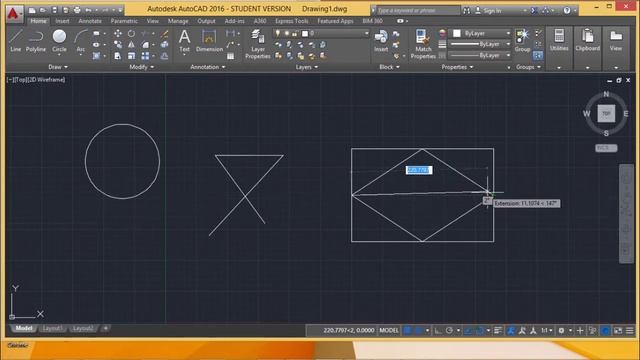
Task: Toggle MODEL space button in status bar
Action: (x=389, y=330)
